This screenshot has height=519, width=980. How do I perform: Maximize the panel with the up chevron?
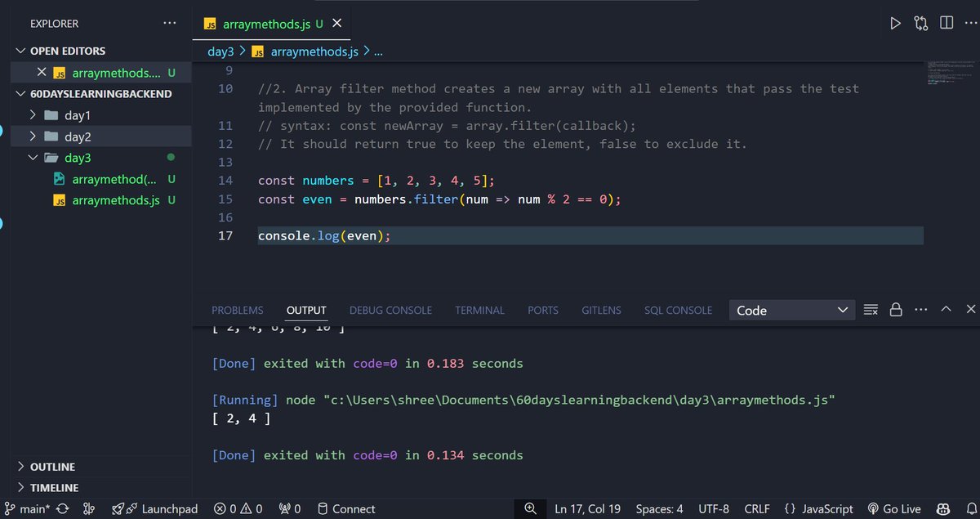point(946,310)
